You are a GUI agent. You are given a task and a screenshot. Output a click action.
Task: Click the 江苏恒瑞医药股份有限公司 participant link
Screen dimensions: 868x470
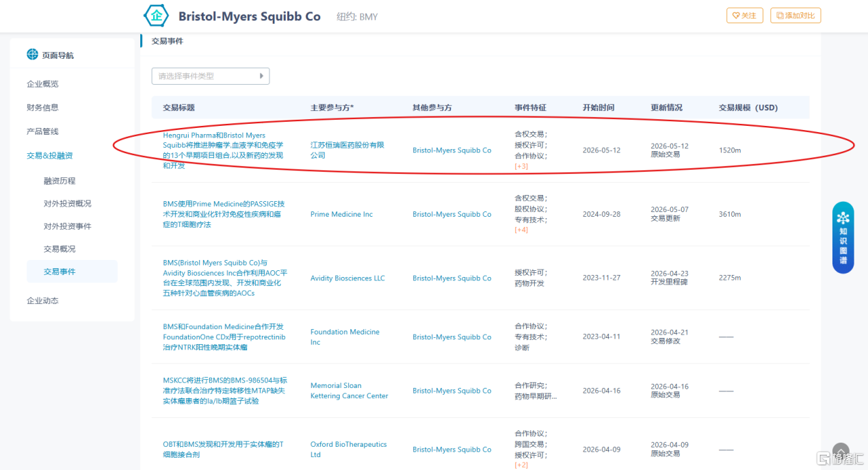347,151
